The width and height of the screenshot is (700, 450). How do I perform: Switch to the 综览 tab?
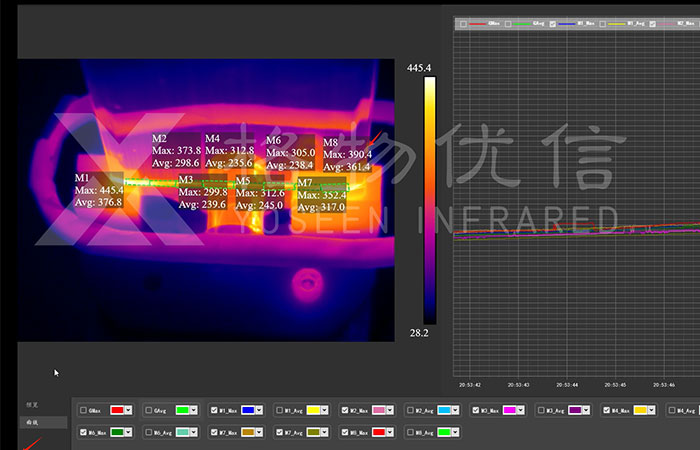[x=33, y=405]
